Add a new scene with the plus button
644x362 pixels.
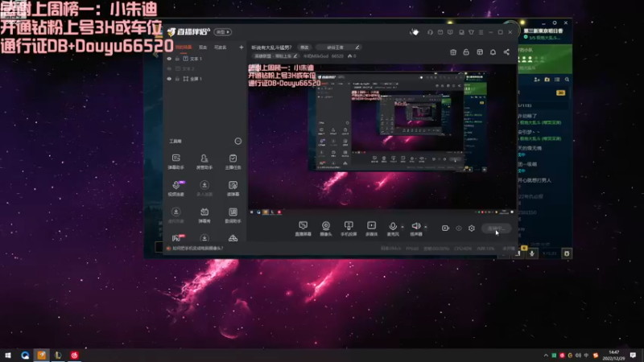click(x=241, y=47)
